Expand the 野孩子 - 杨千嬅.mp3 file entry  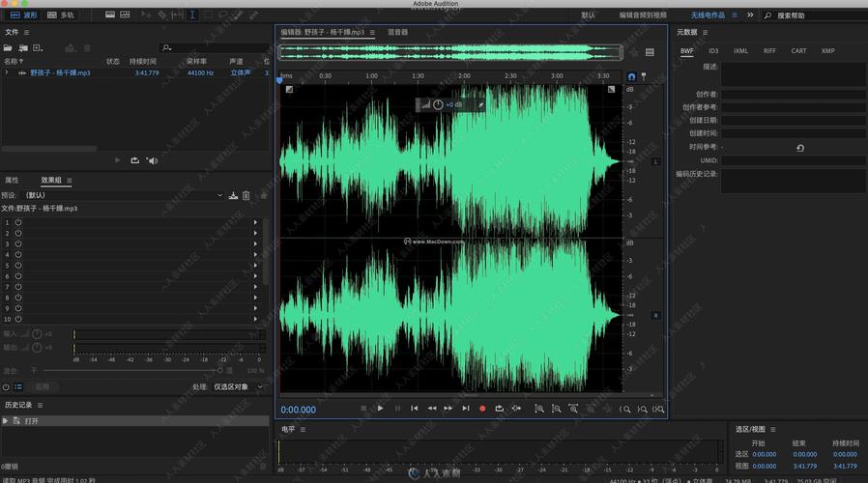[6, 72]
